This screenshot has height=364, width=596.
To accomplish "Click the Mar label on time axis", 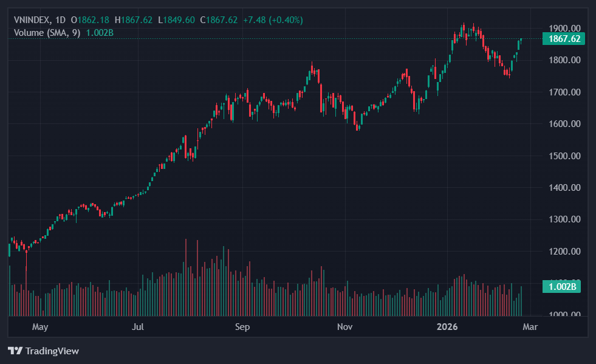I will tap(530, 327).
